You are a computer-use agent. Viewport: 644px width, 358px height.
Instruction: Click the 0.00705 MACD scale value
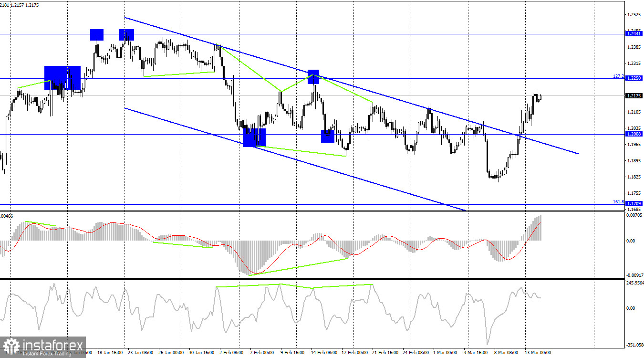coord(634,216)
